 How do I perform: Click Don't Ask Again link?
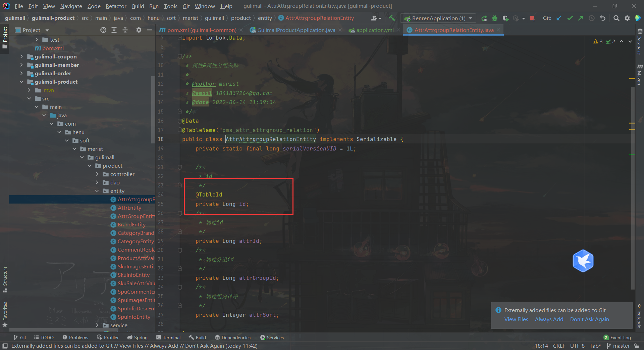click(589, 319)
